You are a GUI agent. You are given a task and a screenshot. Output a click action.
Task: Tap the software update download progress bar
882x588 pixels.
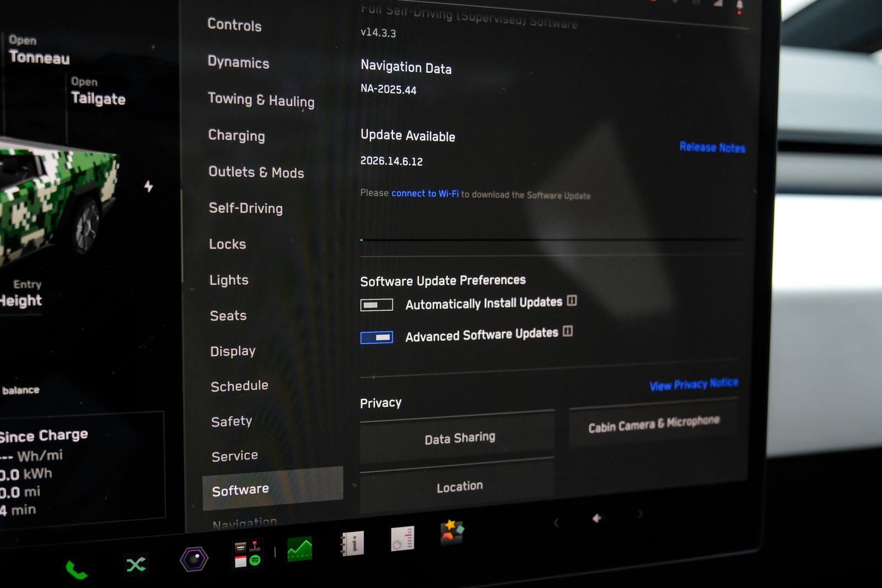pos(551,240)
